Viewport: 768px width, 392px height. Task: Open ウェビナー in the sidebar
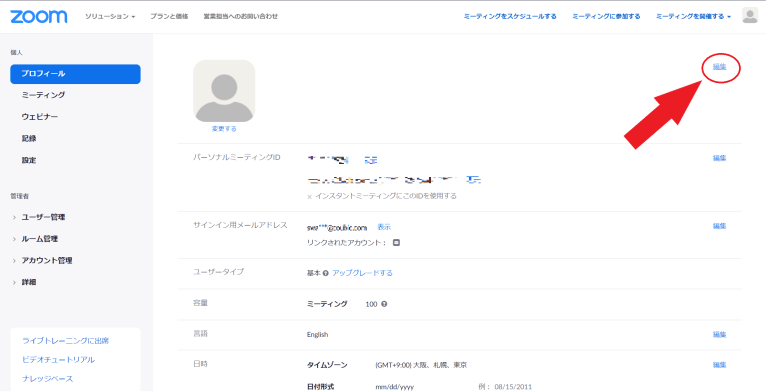40,117
